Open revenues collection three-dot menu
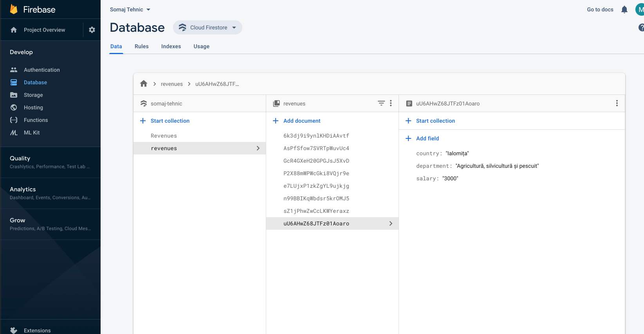This screenshot has height=334, width=644. tap(391, 103)
